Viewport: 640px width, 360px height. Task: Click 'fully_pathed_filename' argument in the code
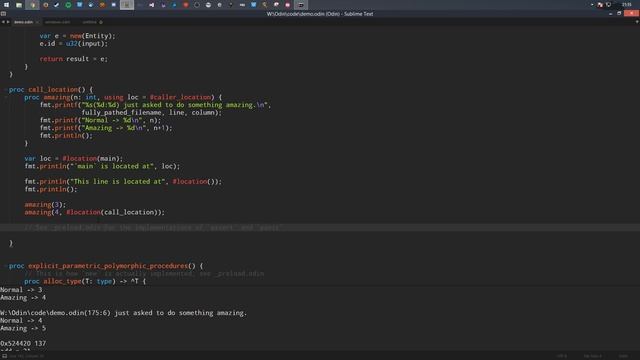pyautogui.click(x=121, y=113)
